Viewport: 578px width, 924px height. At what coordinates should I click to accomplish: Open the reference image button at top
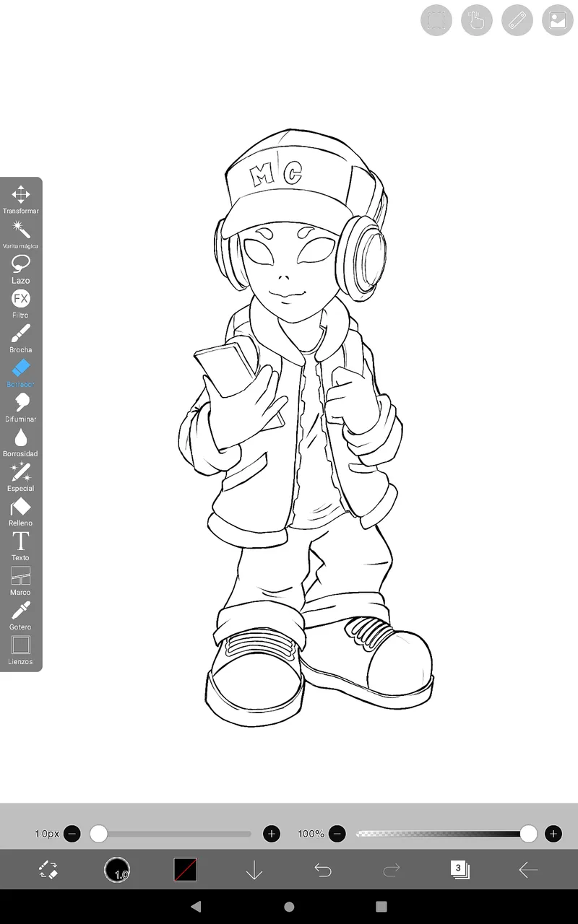tap(558, 20)
